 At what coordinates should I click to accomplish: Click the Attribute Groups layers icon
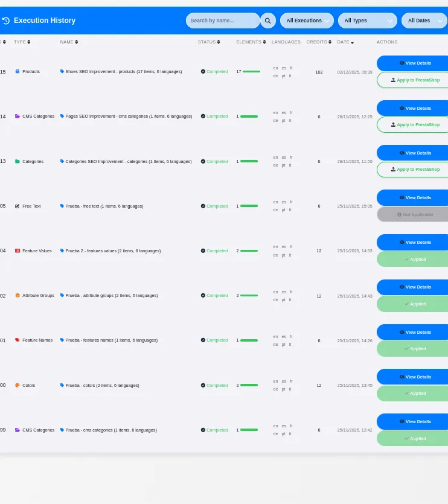pos(18,296)
